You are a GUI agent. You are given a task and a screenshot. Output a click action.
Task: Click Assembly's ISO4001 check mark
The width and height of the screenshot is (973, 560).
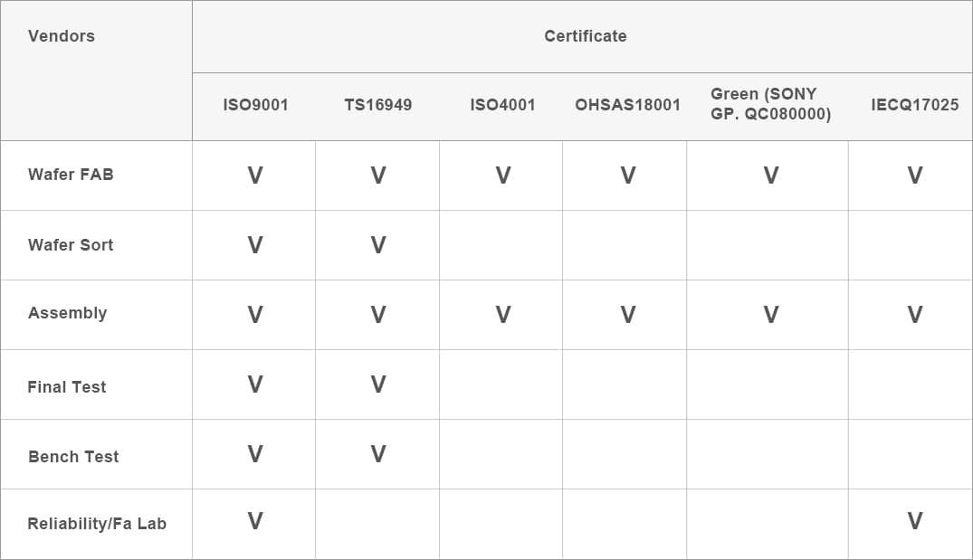pyautogui.click(x=503, y=315)
